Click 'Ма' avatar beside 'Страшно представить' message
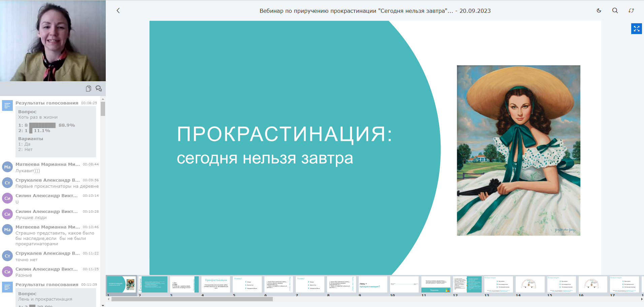The width and height of the screenshot is (644, 307). tap(7, 229)
